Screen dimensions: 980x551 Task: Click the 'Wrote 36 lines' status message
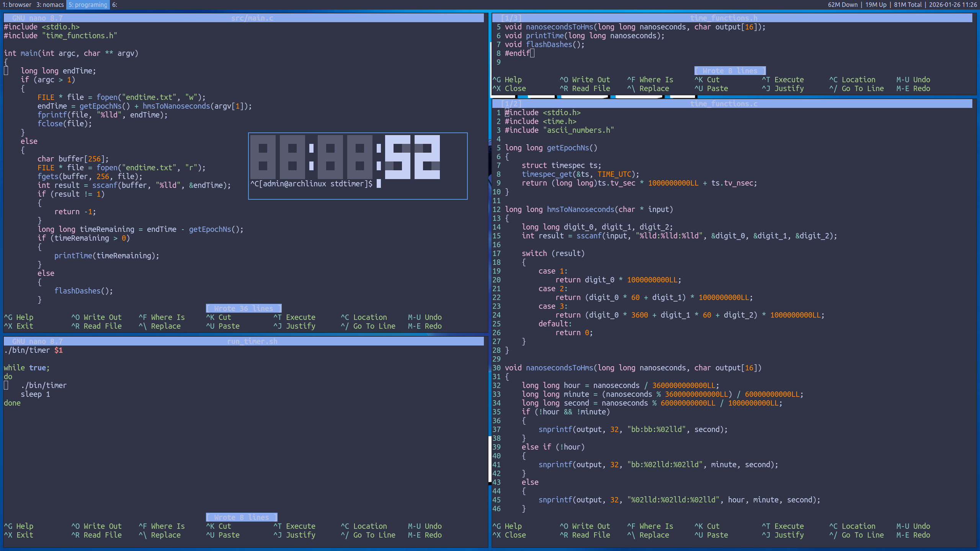click(x=243, y=308)
